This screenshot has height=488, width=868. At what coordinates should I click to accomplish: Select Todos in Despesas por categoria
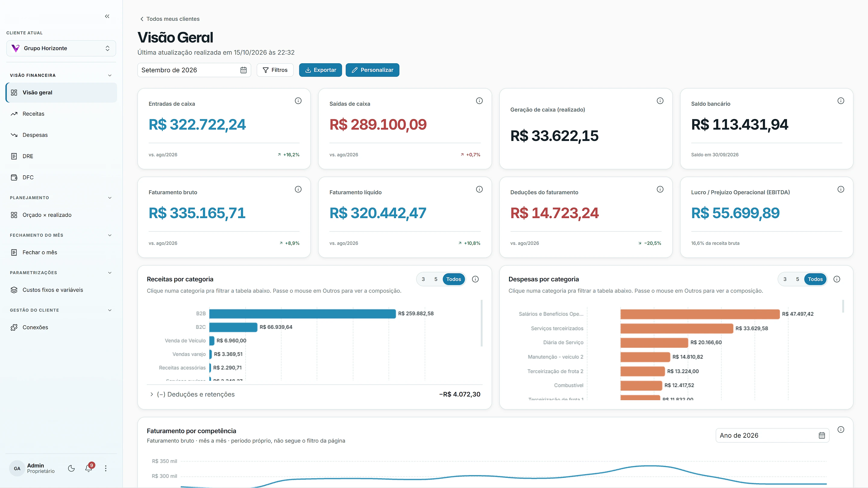point(815,279)
